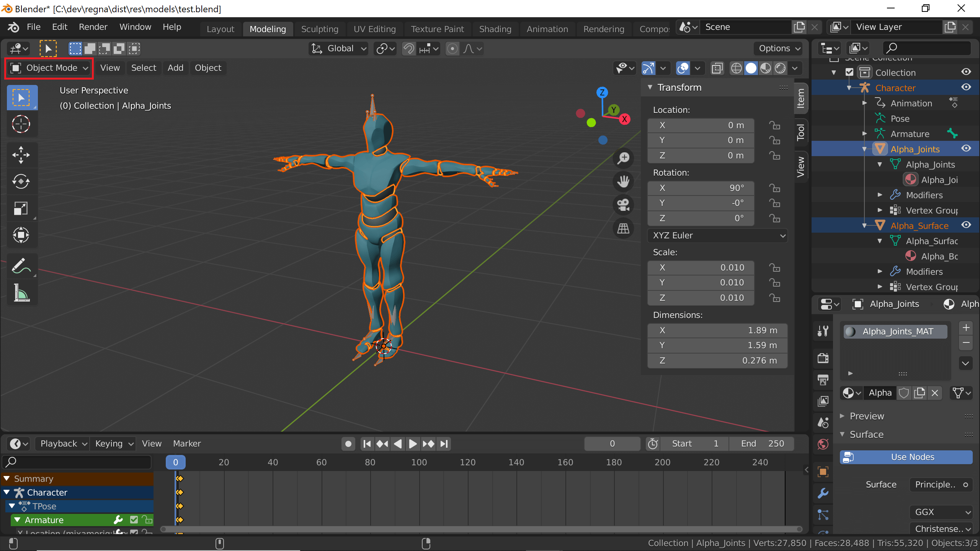Hide Character in the outliner
This screenshot has width=980, height=551.
click(966, 87)
